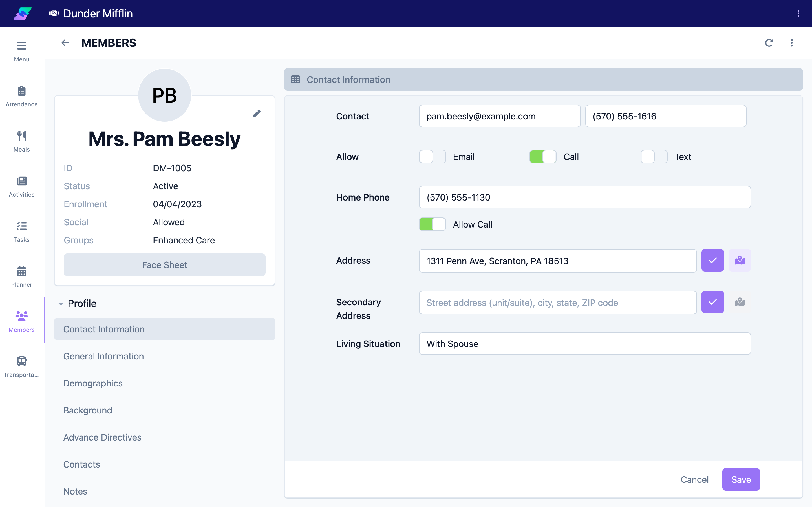
Task: Open the Living Situation dropdown
Action: 584,344
